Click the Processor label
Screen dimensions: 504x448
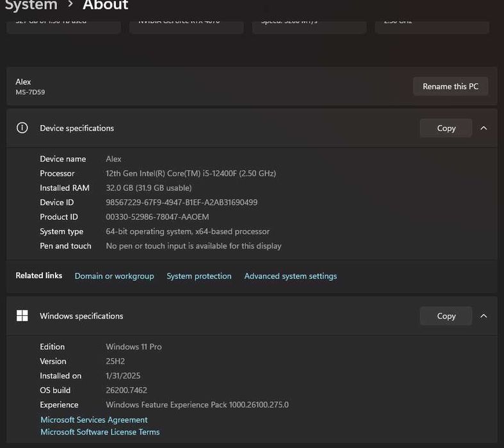click(57, 173)
